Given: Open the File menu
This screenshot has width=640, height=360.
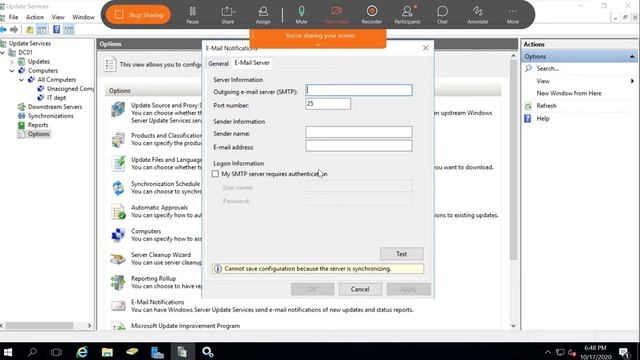Looking at the screenshot, I should click(13, 17).
